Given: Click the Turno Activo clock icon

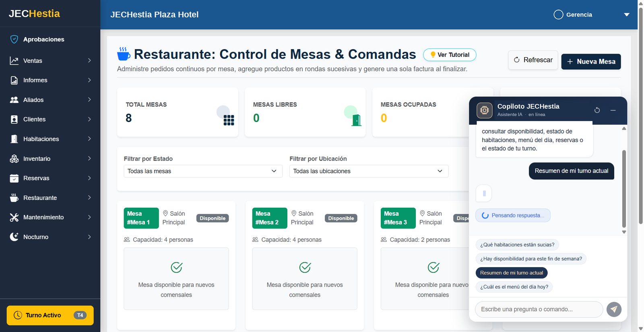Looking at the screenshot, I should (x=18, y=315).
